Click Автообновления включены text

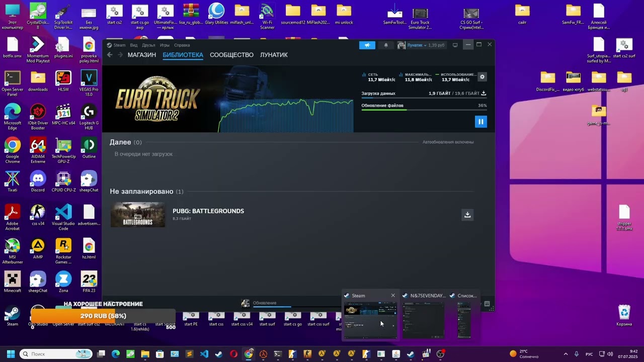pyautogui.click(x=448, y=142)
